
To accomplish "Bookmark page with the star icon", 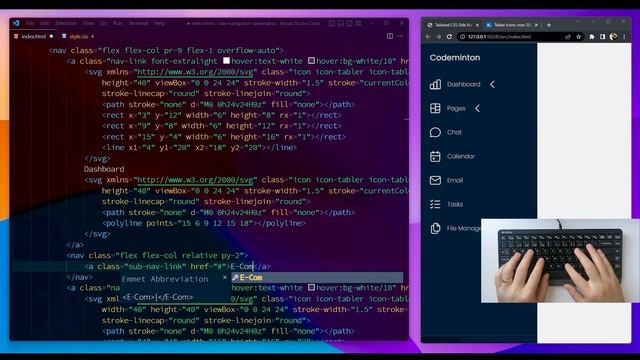I will click(578, 37).
